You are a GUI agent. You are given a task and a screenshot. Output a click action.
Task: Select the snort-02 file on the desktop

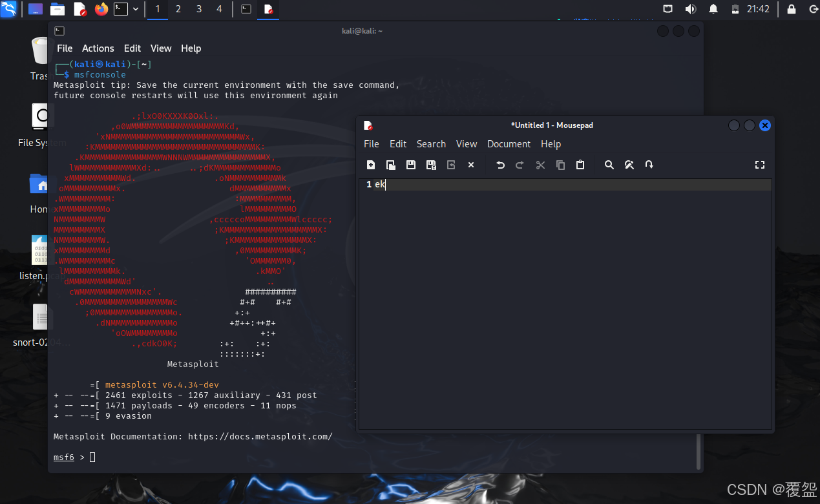click(x=41, y=325)
